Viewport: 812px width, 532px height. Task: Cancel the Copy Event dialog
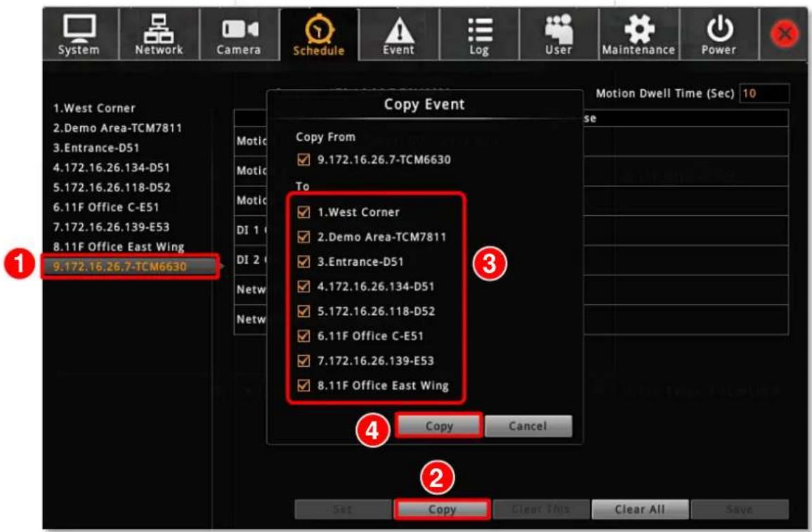(x=528, y=426)
